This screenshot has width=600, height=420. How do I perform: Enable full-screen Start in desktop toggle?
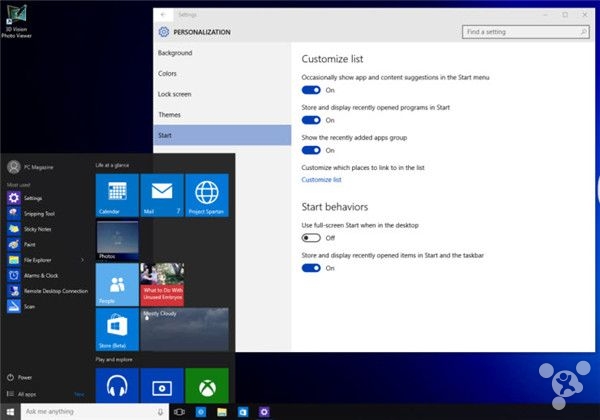[310, 238]
